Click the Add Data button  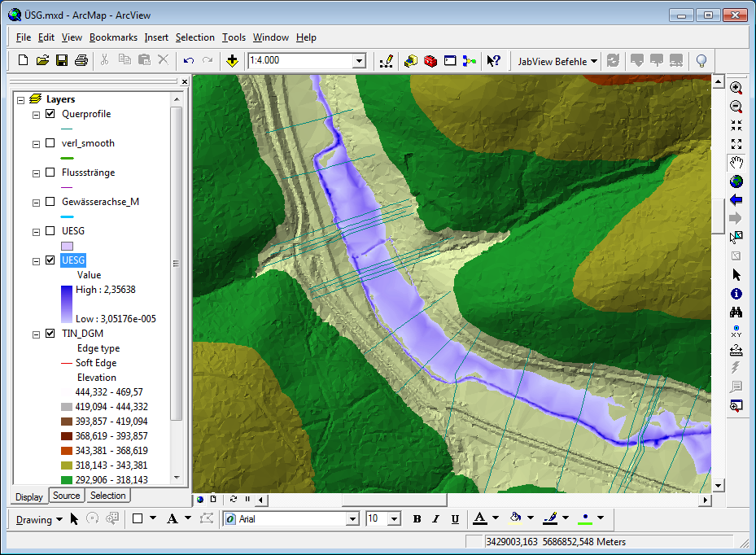coord(232,60)
